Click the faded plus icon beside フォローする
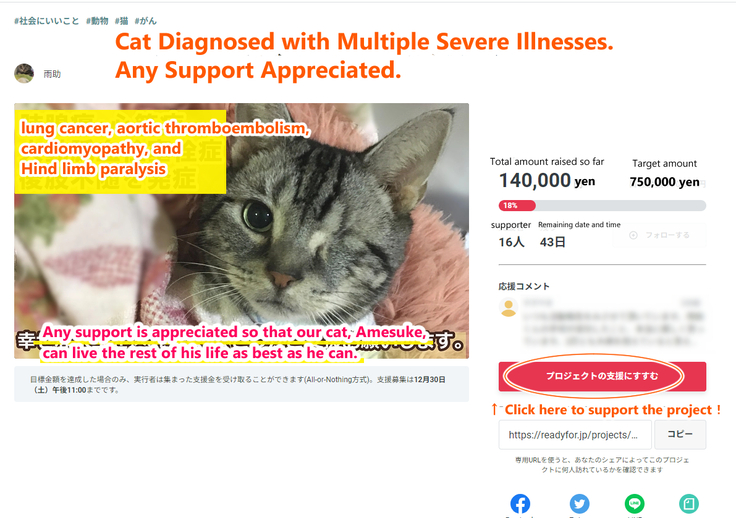Viewport: 736px width, 518px height. point(633,235)
